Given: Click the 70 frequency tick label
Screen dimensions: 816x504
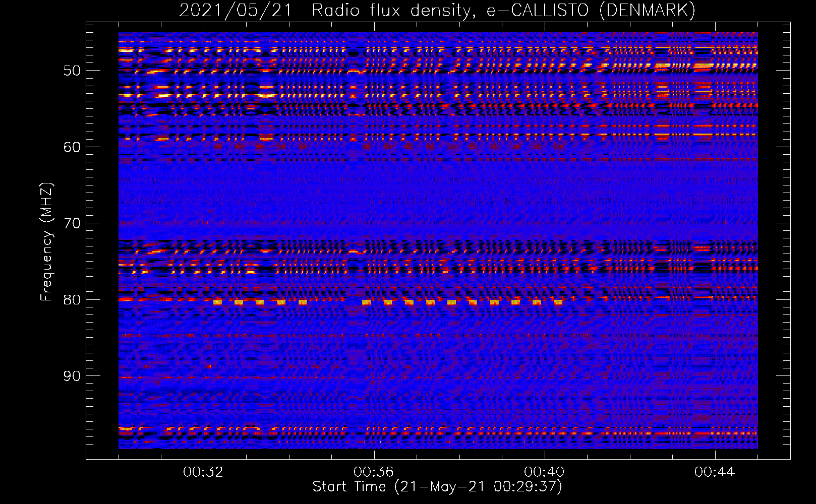Looking at the screenshot, I should 72,223.
